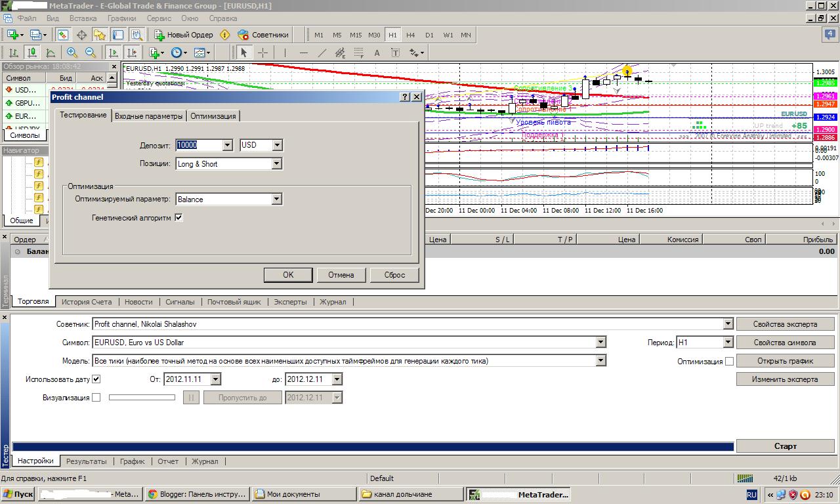
Task: Click OK in the Profit channel dialog
Action: 288,275
